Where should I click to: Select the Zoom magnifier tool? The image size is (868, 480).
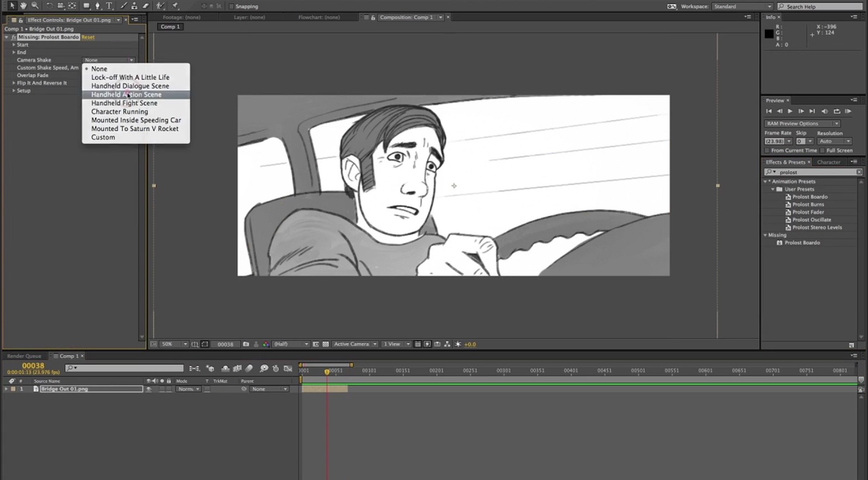[35, 6]
